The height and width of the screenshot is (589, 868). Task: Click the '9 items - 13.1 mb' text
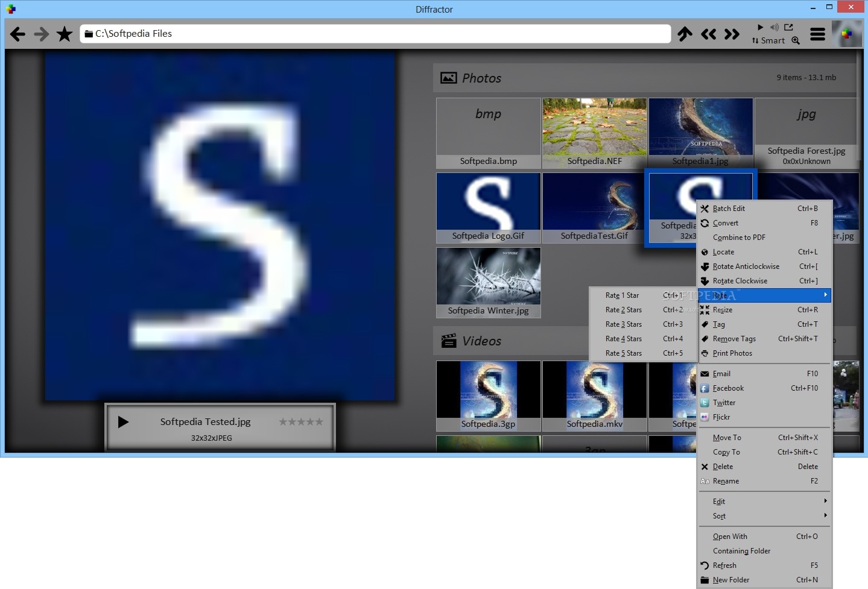coord(806,78)
